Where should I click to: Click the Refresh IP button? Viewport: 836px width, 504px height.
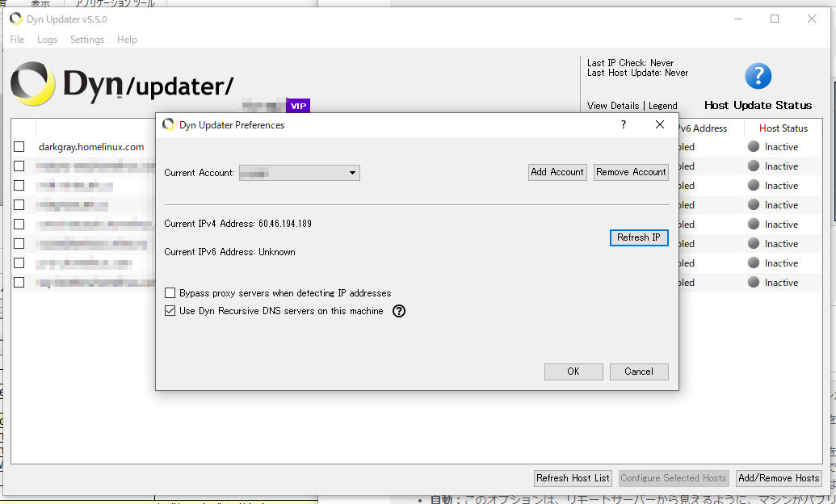click(x=639, y=238)
